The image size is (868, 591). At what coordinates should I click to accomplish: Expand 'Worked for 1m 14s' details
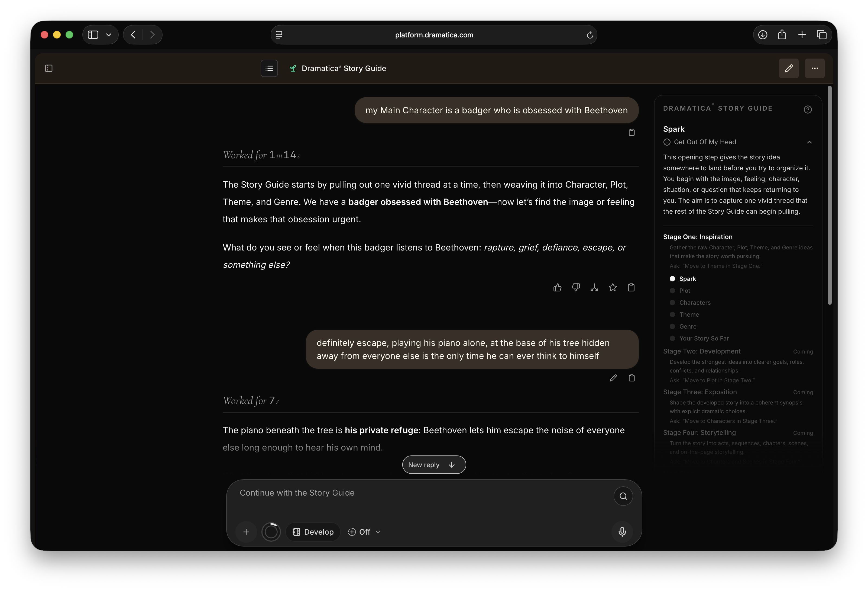(x=261, y=155)
